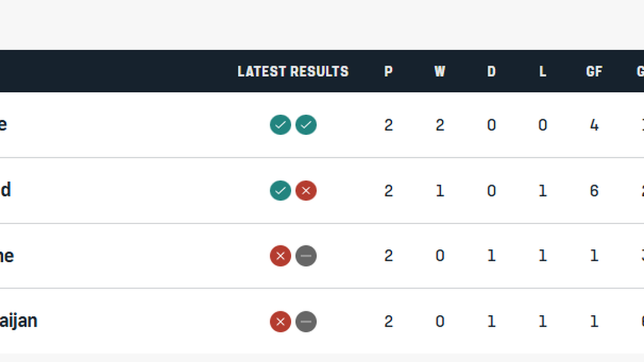Sort by the P (played) column header
The height and width of the screenshot is (362, 644).
[x=389, y=71]
